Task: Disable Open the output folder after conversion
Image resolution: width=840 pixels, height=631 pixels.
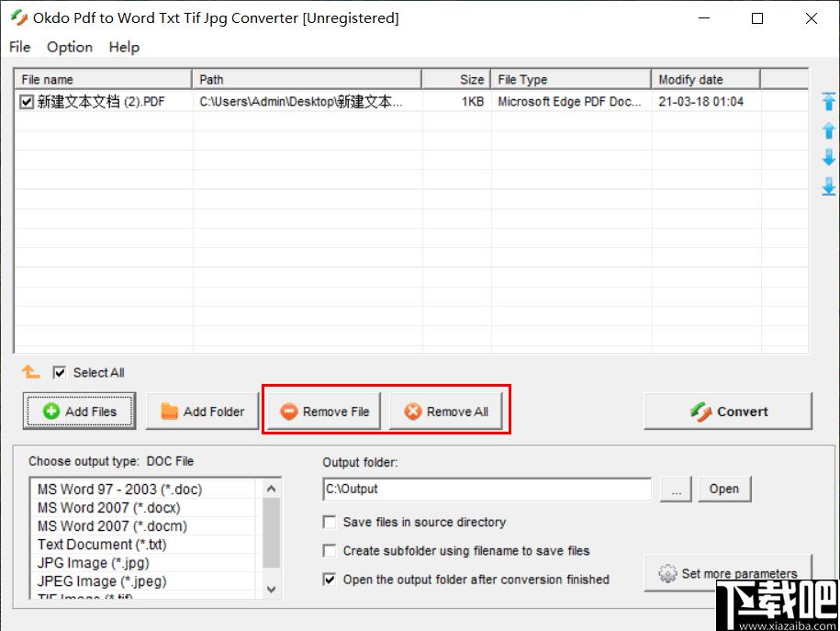Action: (x=330, y=580)
